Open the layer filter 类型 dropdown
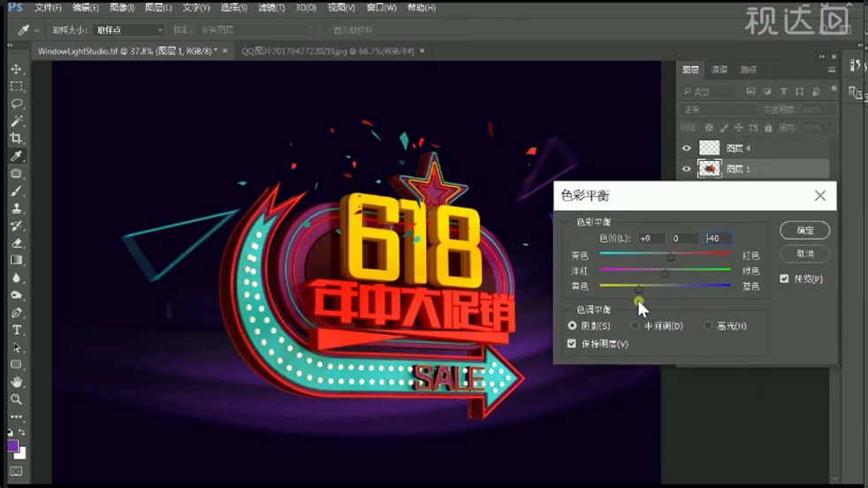The image size is (868, 488). (709, 91)
